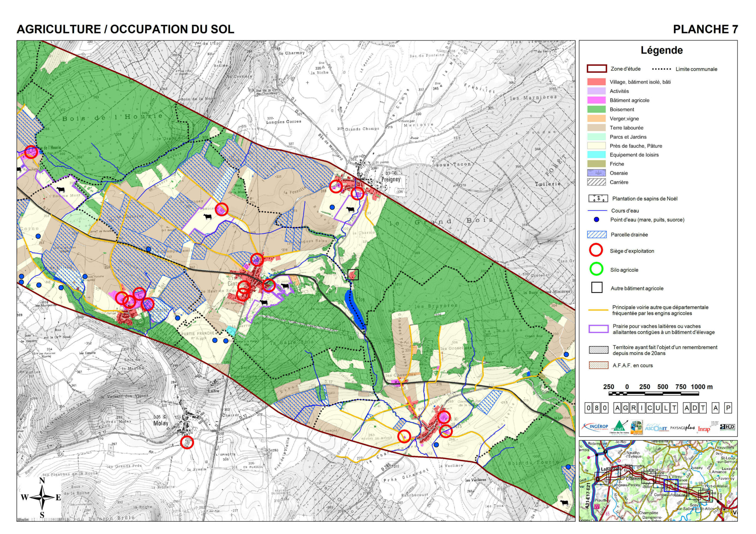
Task: Click the 'Molay' village label on map
Action: (161, 423)
